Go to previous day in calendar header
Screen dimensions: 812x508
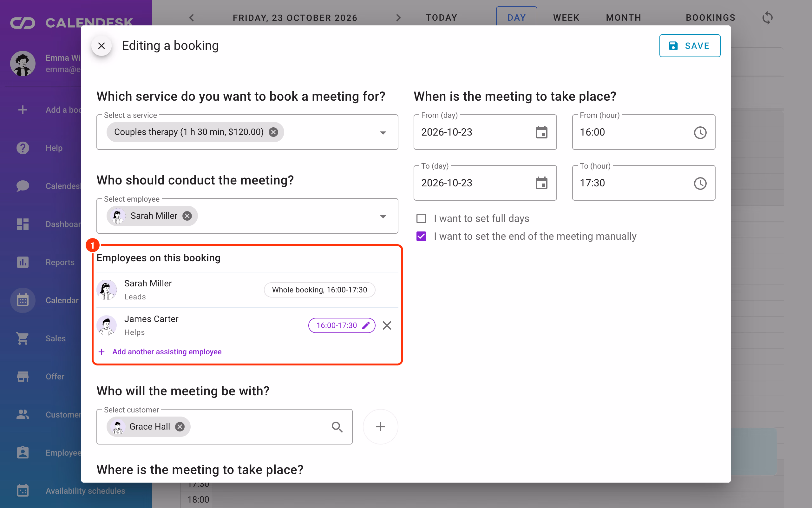[x=192, y=18]
